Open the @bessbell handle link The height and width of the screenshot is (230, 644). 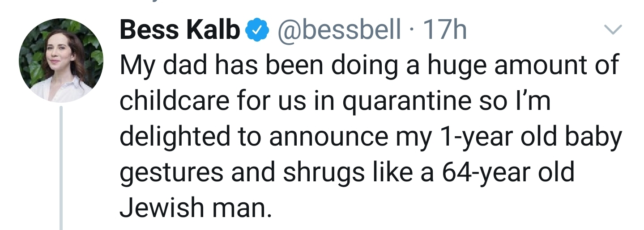click(340, 30)
